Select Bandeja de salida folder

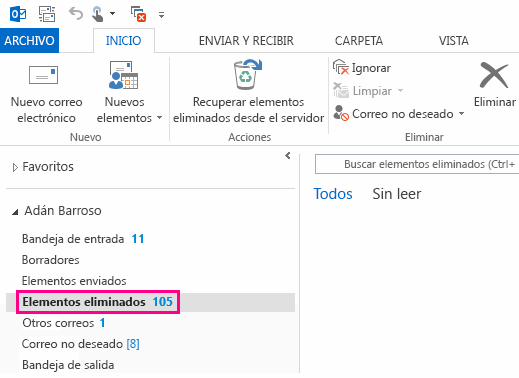pyautogui.click(x=68, y=365)
